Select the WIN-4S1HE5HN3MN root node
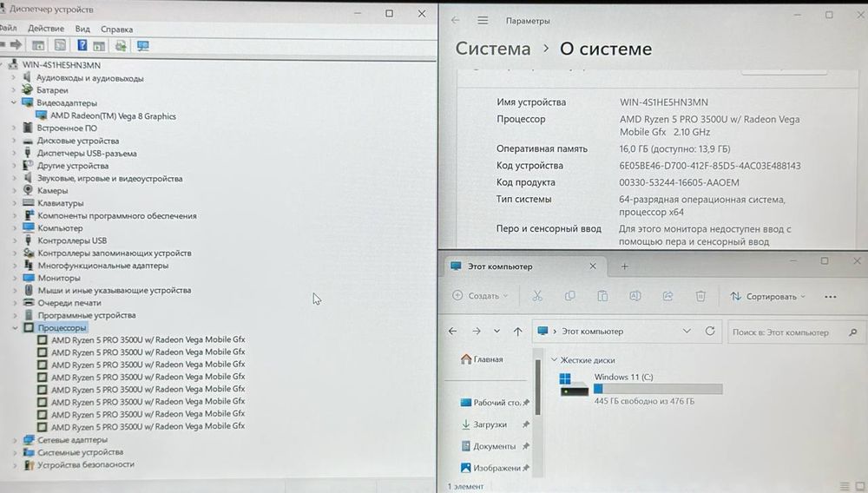 62,65
